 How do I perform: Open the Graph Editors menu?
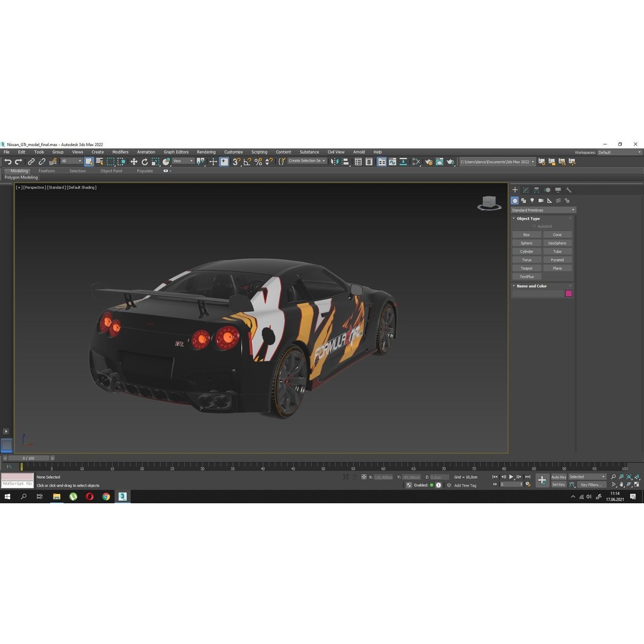coord(176,152)
